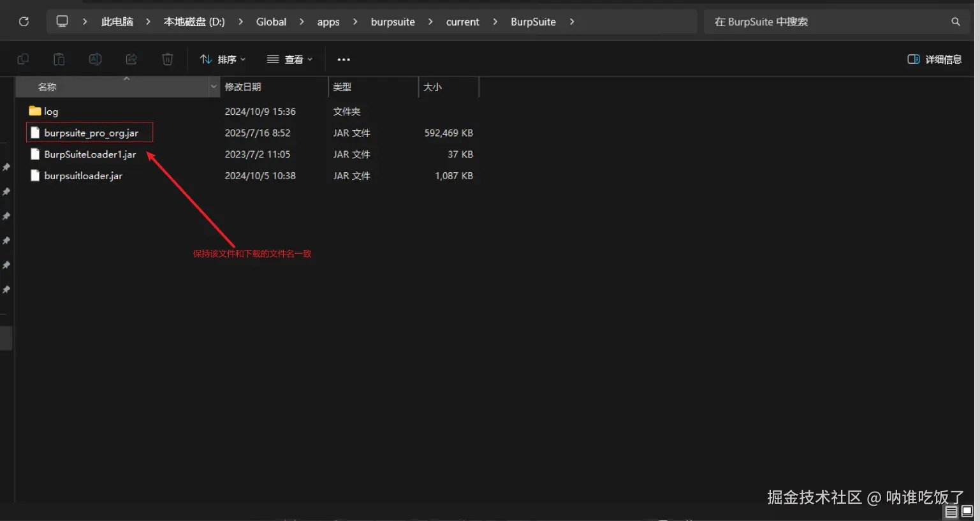Sort by 大小 column header
This screenshot has height=521, width=980.
448,87
